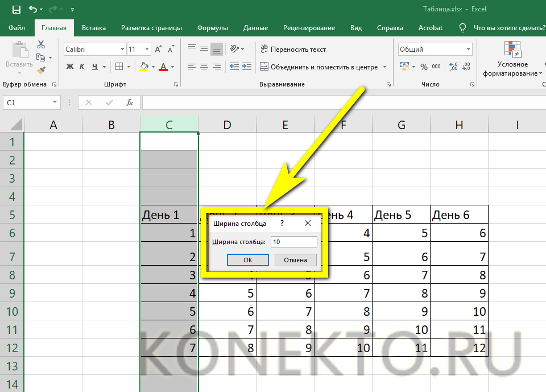Open the Borders tool icon
546x392 pixels.
[119, 67]
